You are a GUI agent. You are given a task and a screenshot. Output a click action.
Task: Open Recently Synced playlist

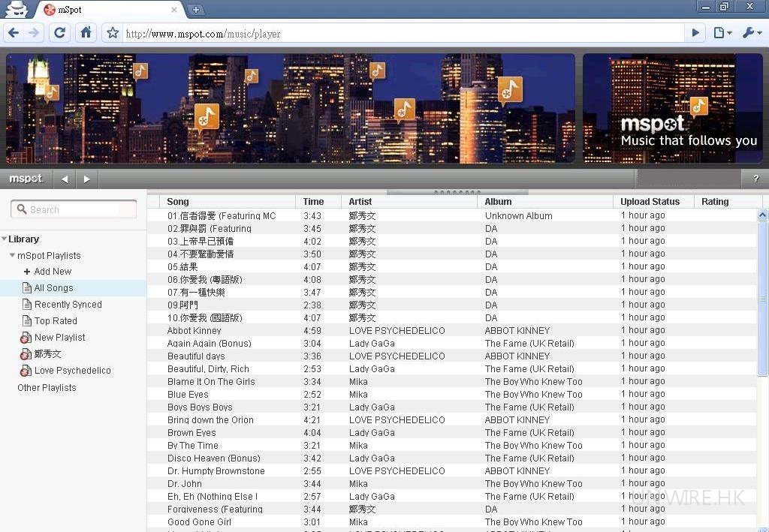pyautogui.click(x=68, y=305)
